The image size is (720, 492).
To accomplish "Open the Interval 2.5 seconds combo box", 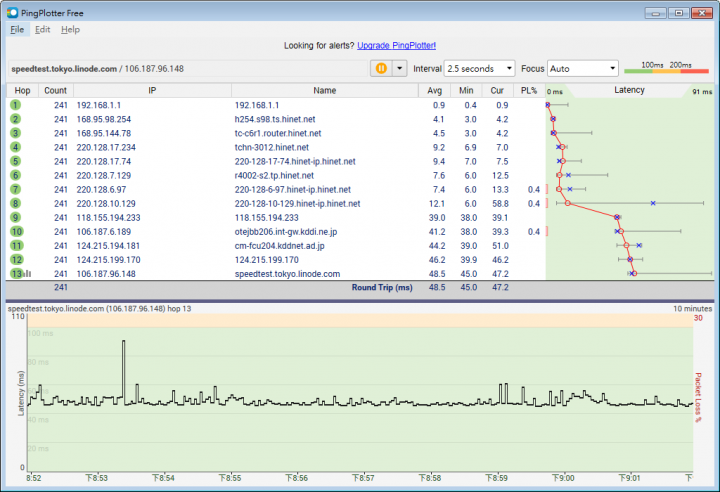I will pyautogui.click(x=479, y=68).
